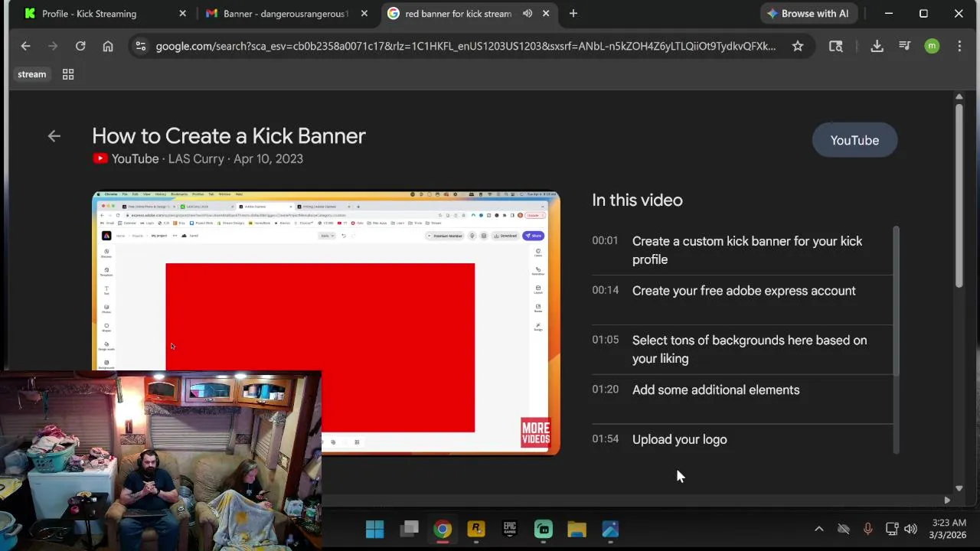Image resolution: width=980 pixels, height=551 pixels.
Task: Open a new browser tab
Action: 573,14
